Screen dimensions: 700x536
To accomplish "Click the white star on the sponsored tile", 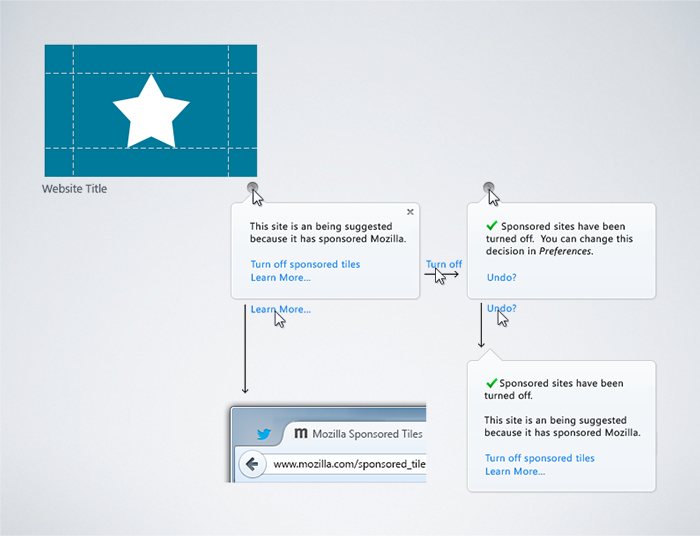I will tap(151, 111).
